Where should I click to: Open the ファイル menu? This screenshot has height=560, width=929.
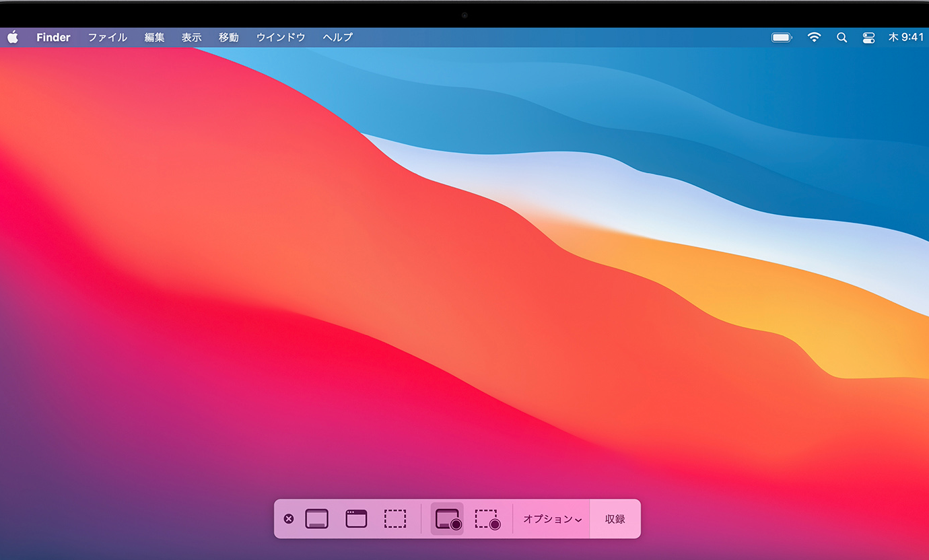(x=108, y=37)
